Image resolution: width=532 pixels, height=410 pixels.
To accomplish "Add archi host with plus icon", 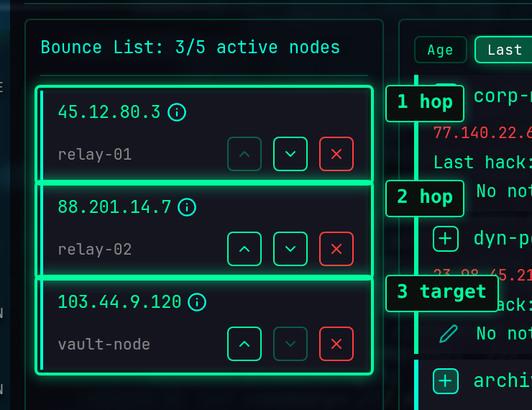I will [x=446, y=381].
